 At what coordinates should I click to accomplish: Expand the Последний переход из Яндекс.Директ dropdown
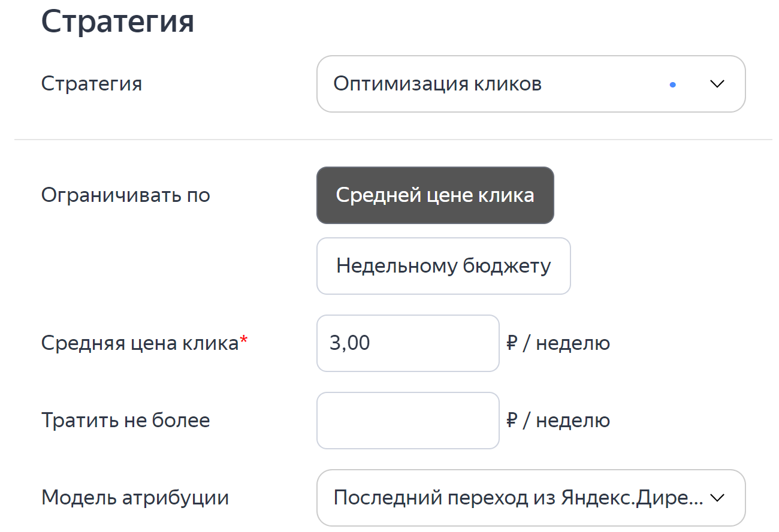(x=531, y=498)
